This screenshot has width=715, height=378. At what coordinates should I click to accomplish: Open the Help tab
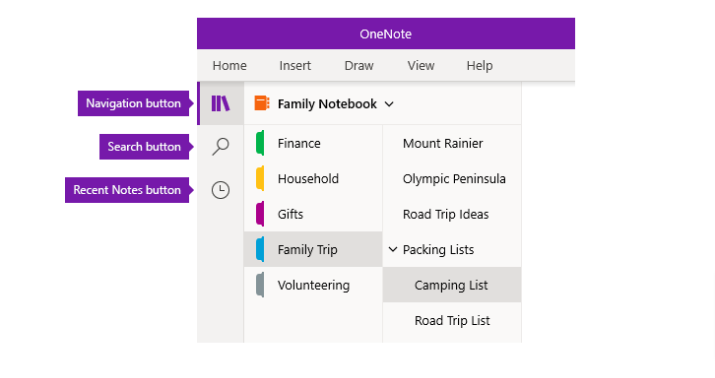point(479,66)
